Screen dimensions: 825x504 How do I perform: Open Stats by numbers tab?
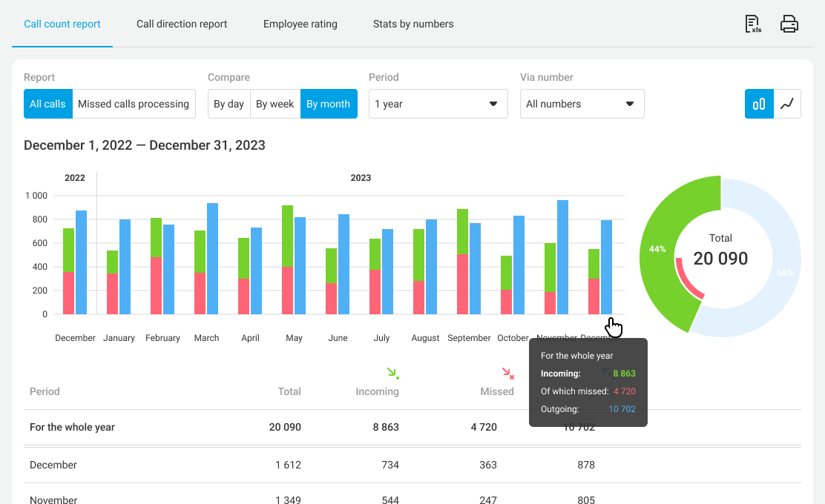(413, 24)
